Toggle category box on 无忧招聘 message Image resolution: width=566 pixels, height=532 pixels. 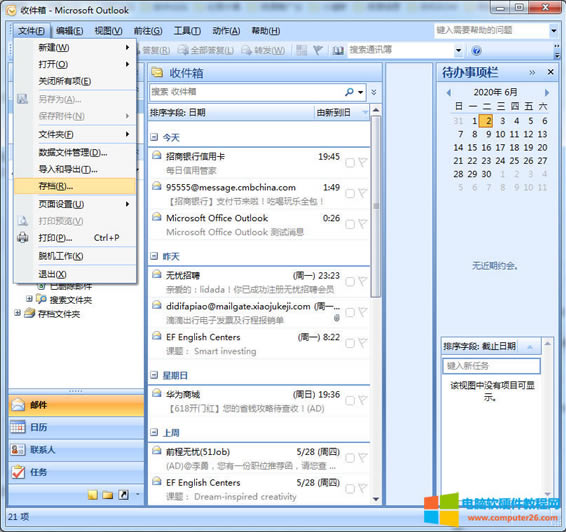349,282
